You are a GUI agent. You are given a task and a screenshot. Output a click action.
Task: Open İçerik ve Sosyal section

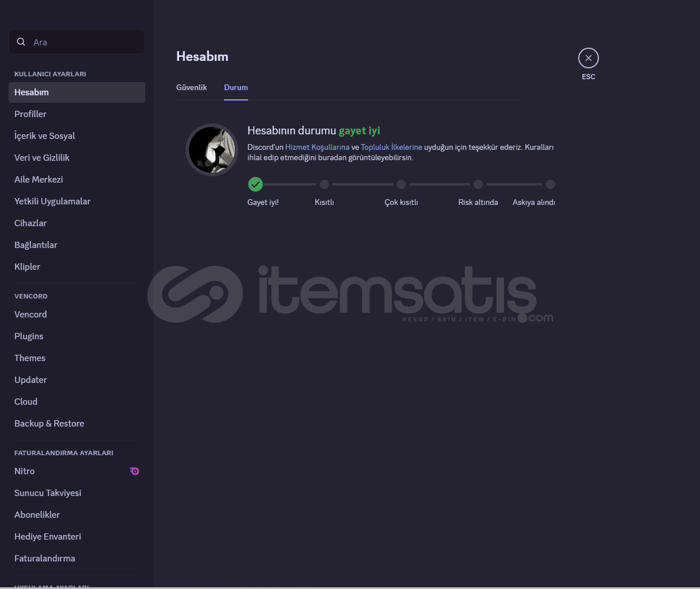click(x=77, y=136)
